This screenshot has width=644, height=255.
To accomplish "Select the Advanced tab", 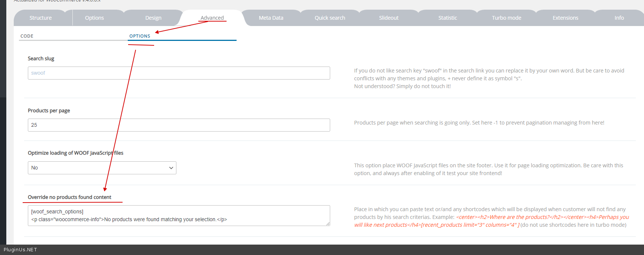I will point(212,18).
